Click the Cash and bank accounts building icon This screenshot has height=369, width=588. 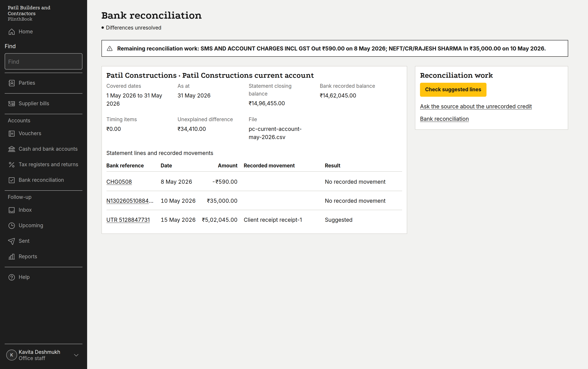[x=11, y=149]
